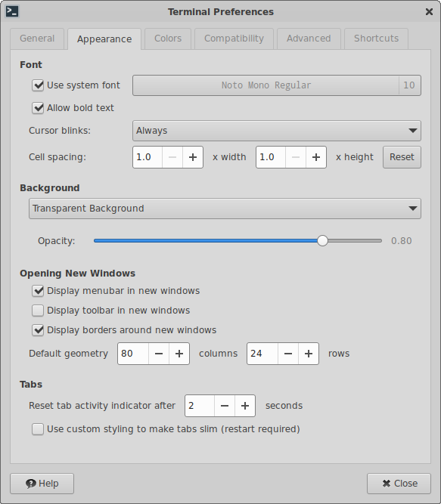Click the Opacity slider handle
441x504 pixels.
pos(322,241)
